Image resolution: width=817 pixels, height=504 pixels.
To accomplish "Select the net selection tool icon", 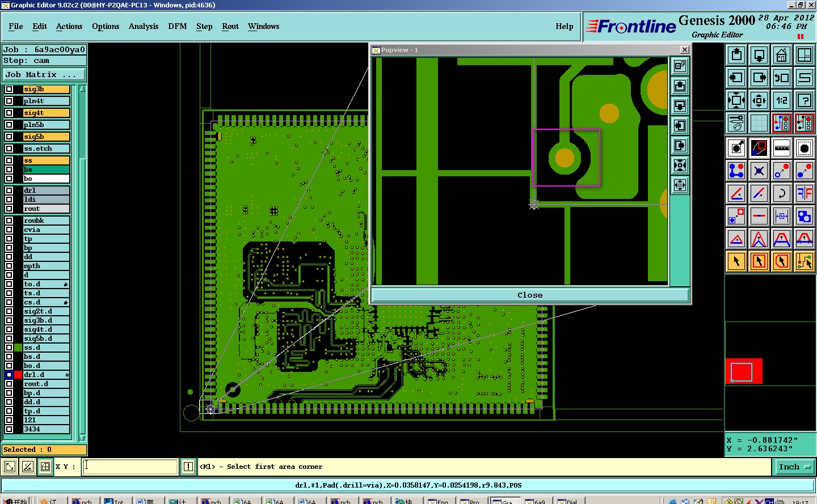I will pos(805,261).
